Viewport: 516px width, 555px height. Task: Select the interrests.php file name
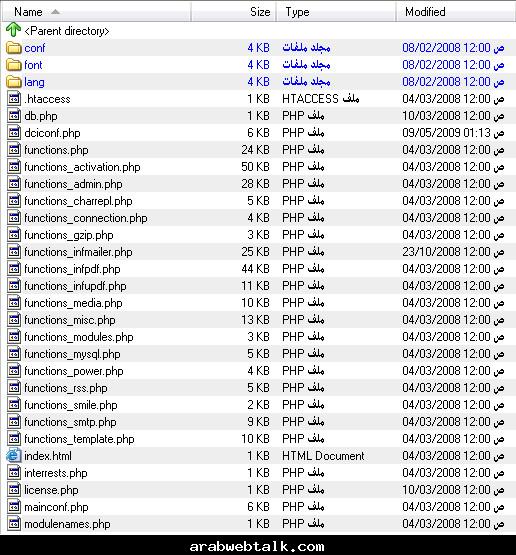tap(56, 473)
